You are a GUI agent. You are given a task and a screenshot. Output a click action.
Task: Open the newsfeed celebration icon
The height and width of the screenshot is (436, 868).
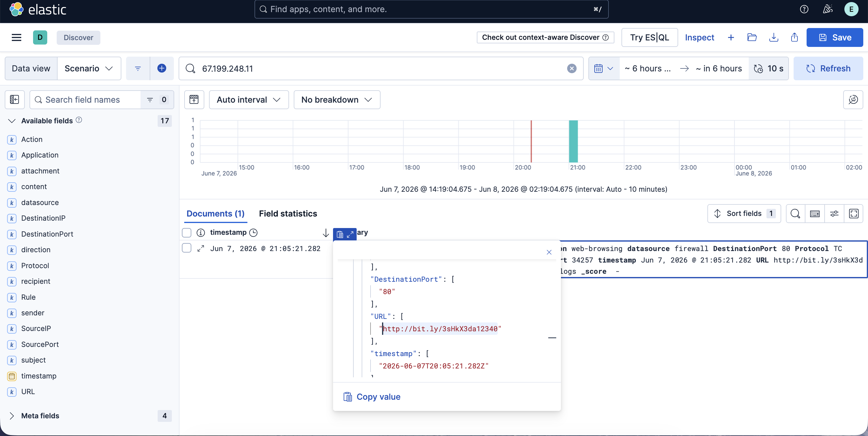click(828, 9)
